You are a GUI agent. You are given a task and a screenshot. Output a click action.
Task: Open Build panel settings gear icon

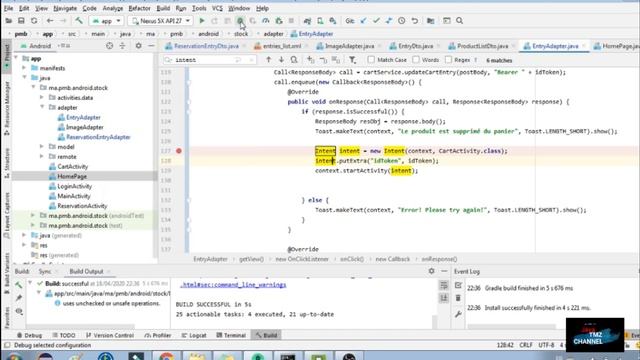[x=431, y=271]
